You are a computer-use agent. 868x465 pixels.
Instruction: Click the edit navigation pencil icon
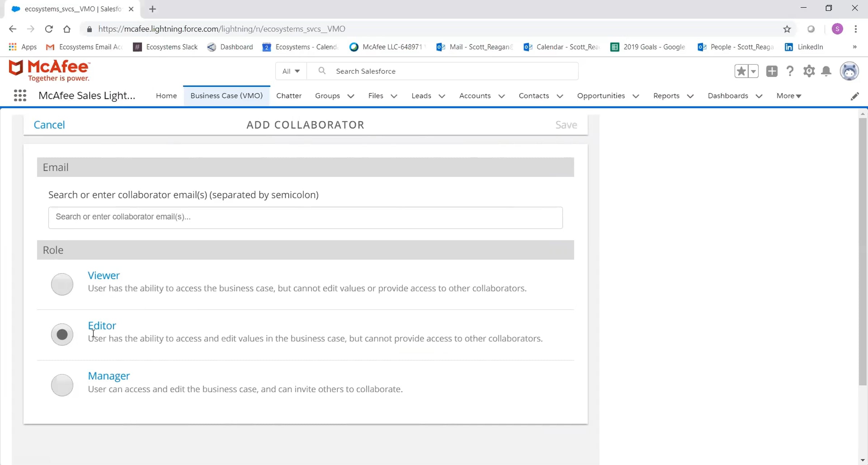point(855,96)
